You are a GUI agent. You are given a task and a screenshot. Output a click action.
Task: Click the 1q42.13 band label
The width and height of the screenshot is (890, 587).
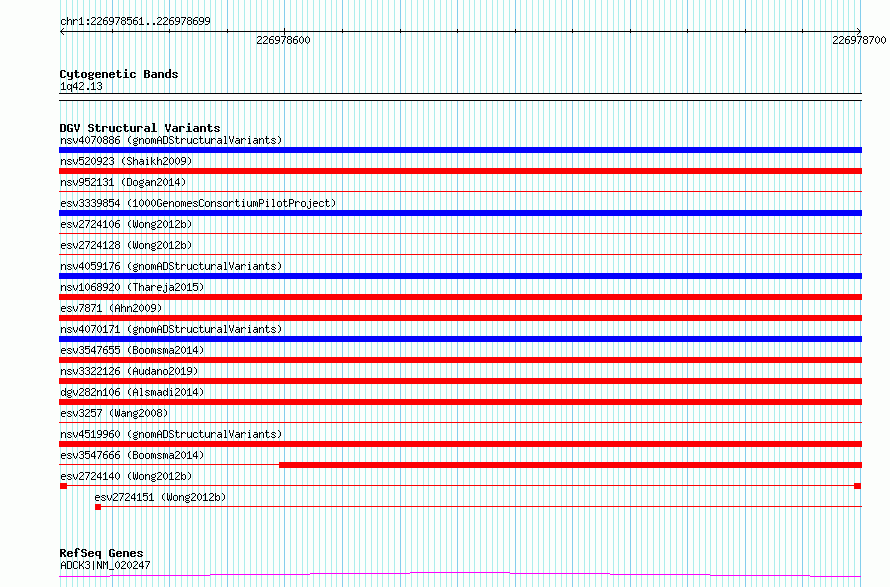coord(81,86)
